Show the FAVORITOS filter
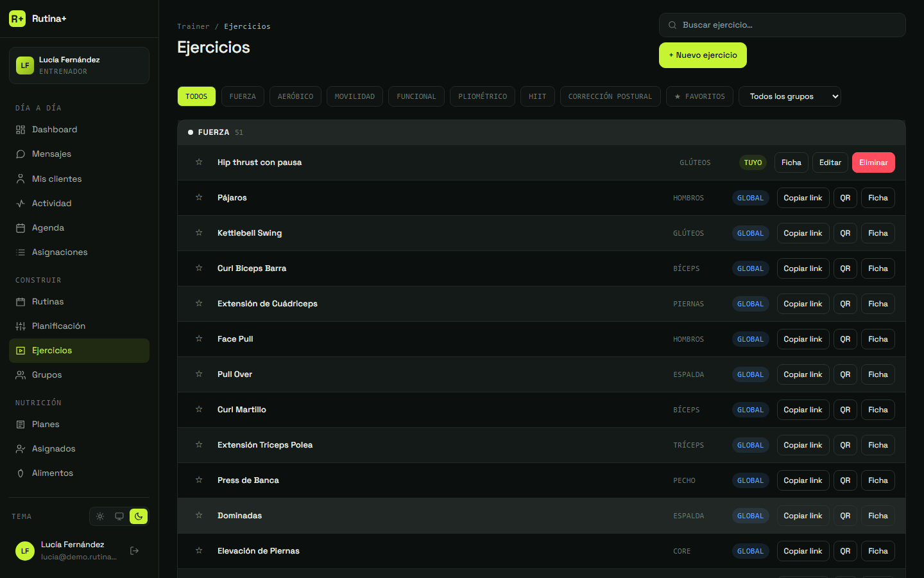Screen dimensions: 924x578 pyautogui.click(x=699, y=96)
